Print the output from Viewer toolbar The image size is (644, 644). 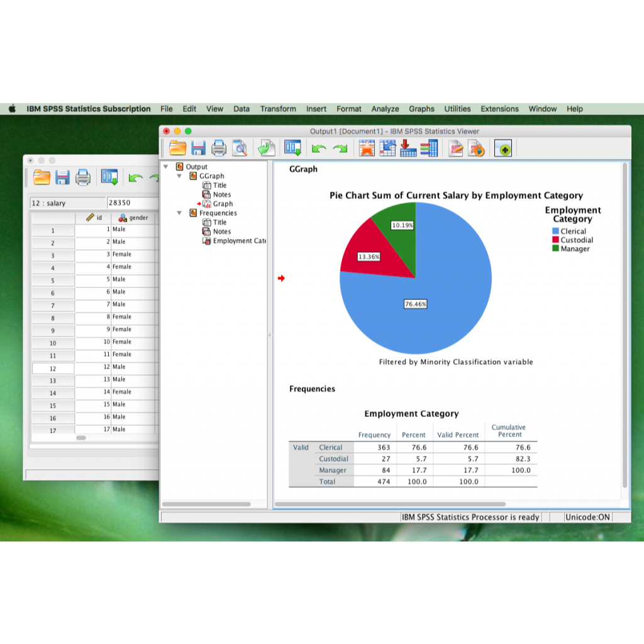click(218, 148)
